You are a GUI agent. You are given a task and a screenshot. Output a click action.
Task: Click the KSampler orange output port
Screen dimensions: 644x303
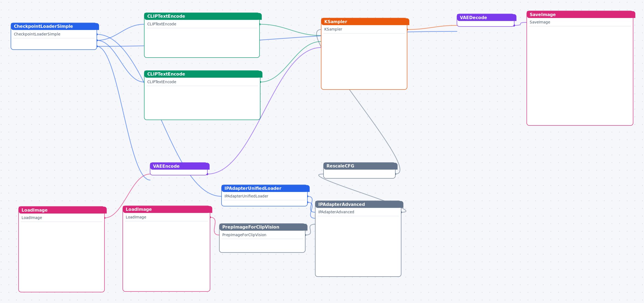coord(407,29)
